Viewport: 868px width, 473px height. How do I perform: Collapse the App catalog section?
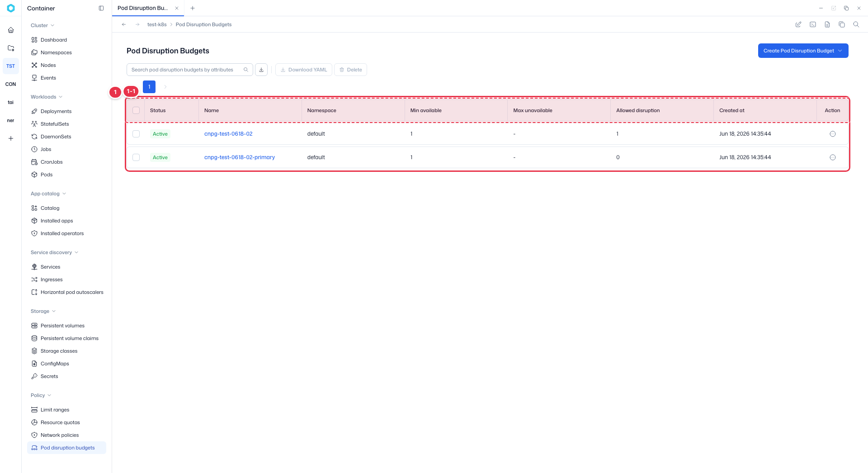coord(48,194)
